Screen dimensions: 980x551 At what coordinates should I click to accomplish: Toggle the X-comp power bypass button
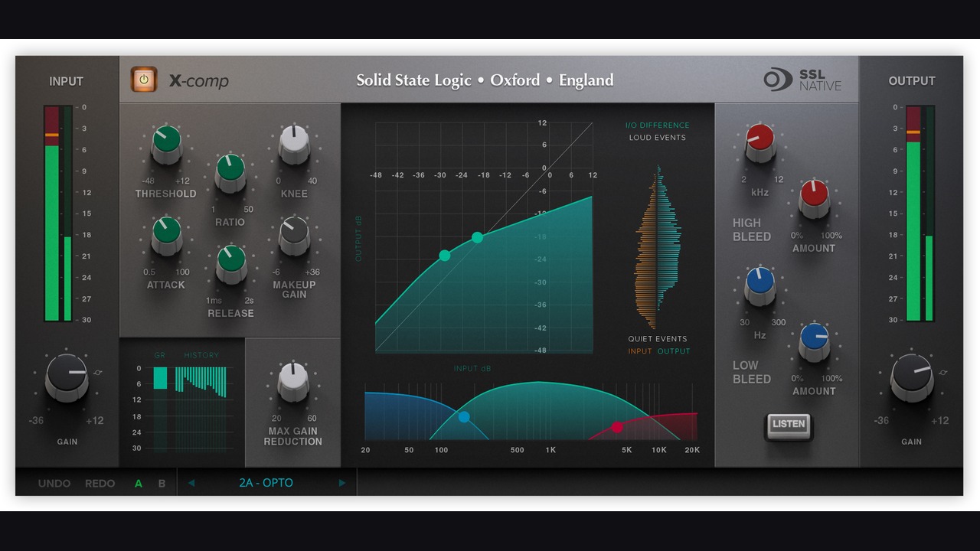(x=143, y=80)
